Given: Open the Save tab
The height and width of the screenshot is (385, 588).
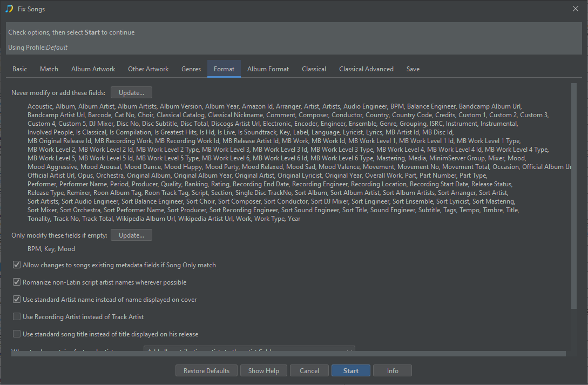Looking at the screenshot, I should click(x=413, y=69).
